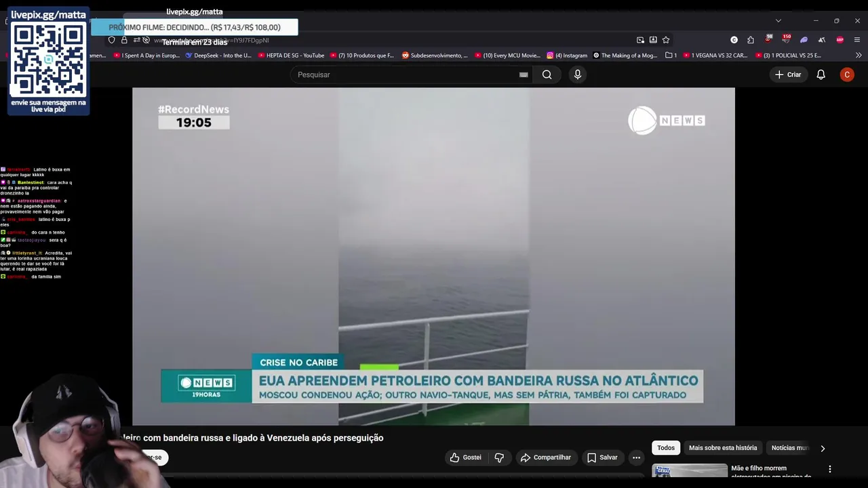The height and width of the screenshot is (488, 868).
Task: Open Subdesenvolvimento Reddit bookmark
Action: pyautogui.click(x=435, y=56)
